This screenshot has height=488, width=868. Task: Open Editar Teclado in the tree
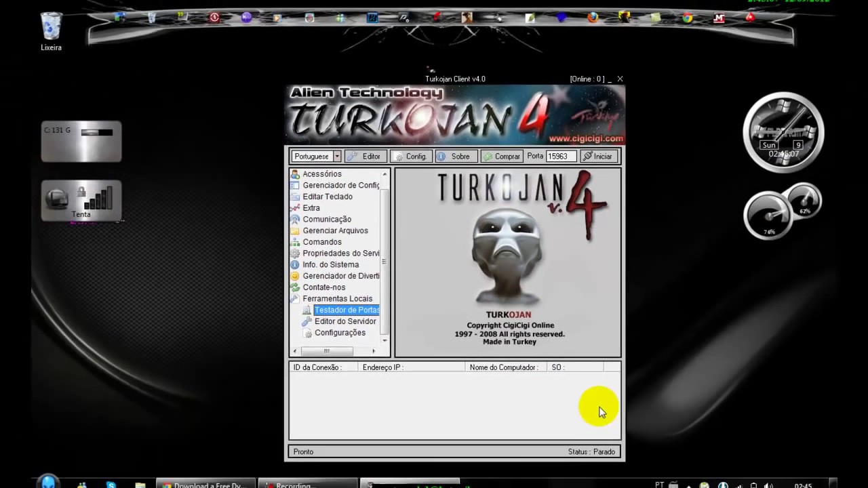coord(327,197)
